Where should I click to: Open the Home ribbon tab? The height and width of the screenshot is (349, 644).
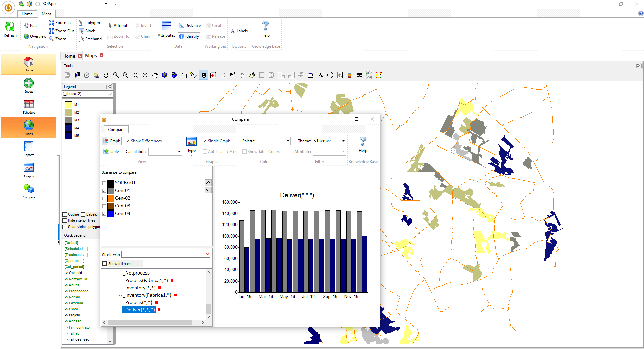coord(27,14)
